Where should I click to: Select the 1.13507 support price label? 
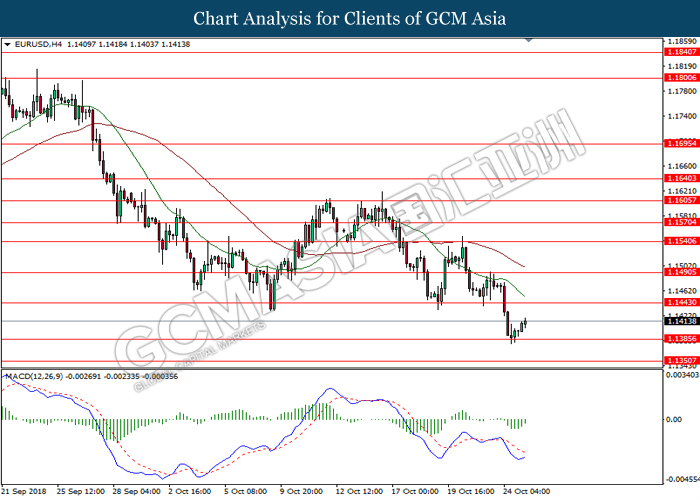[681, 360]
